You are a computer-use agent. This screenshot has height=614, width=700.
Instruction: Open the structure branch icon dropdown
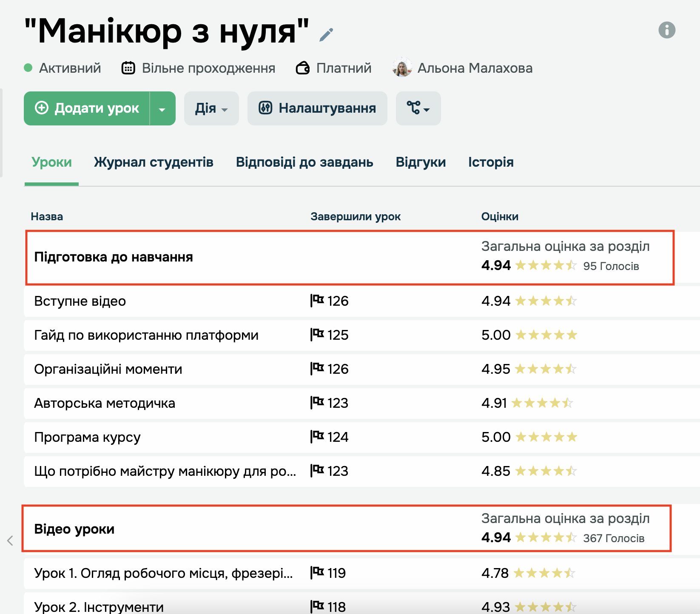point(418,109)
